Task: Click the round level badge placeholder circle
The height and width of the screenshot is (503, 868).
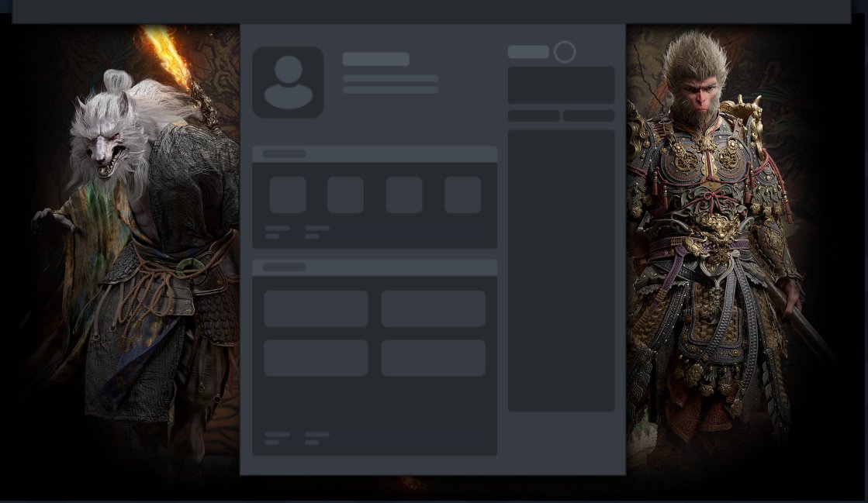Action: [565, 52]
